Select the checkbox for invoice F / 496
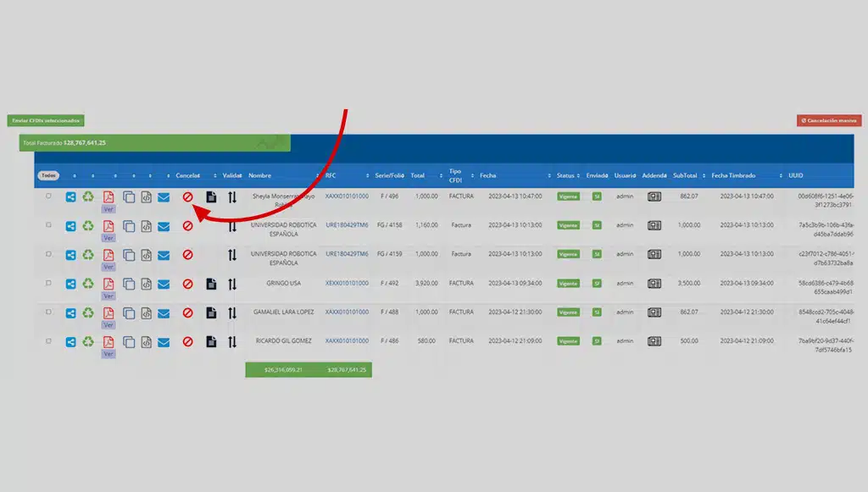Viewport: 868px width, 492px height. (48, 196)
